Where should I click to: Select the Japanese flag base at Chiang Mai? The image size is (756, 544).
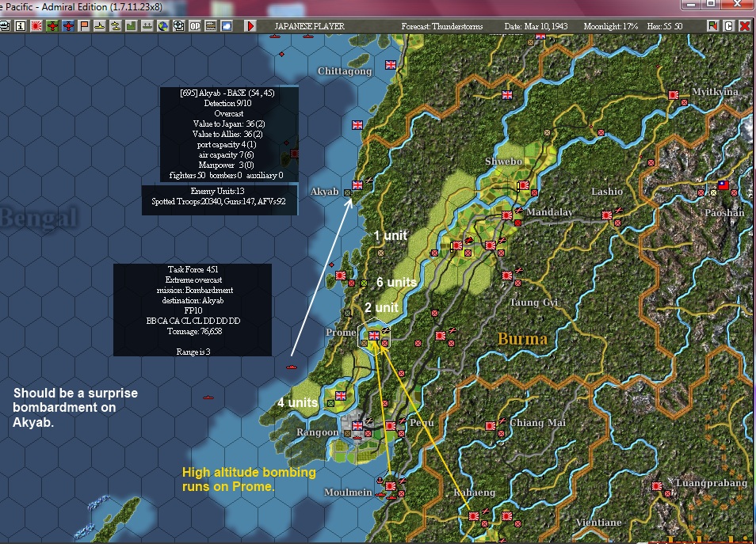tap(491, 425)
